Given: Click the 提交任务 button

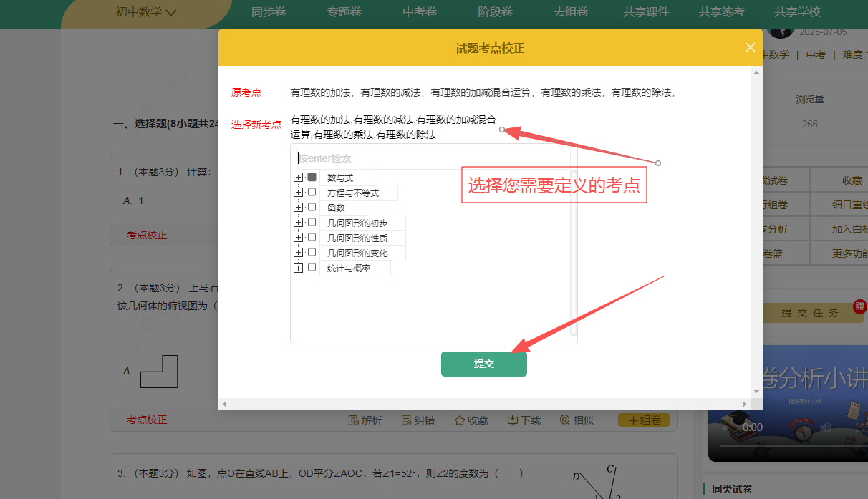Looking at the screenshot, I should tap(809, 313).
